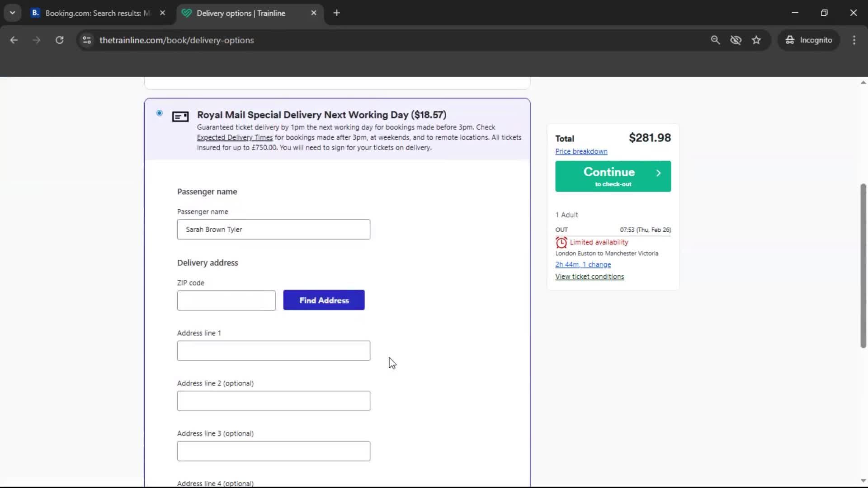Click the Incognito mode indicator
This screenshot has height=488, width=868.
[x=809, y=40]
